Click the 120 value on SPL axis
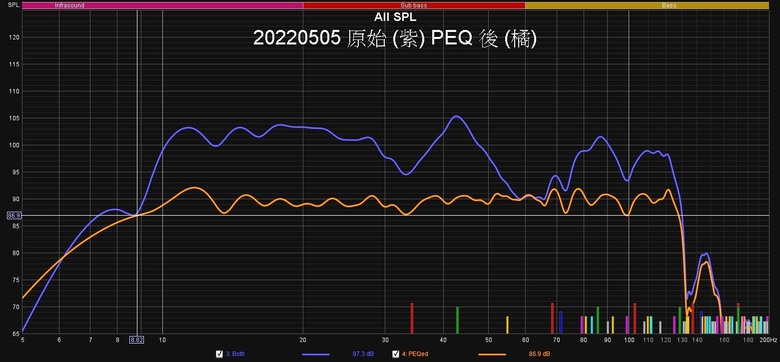 15,38
